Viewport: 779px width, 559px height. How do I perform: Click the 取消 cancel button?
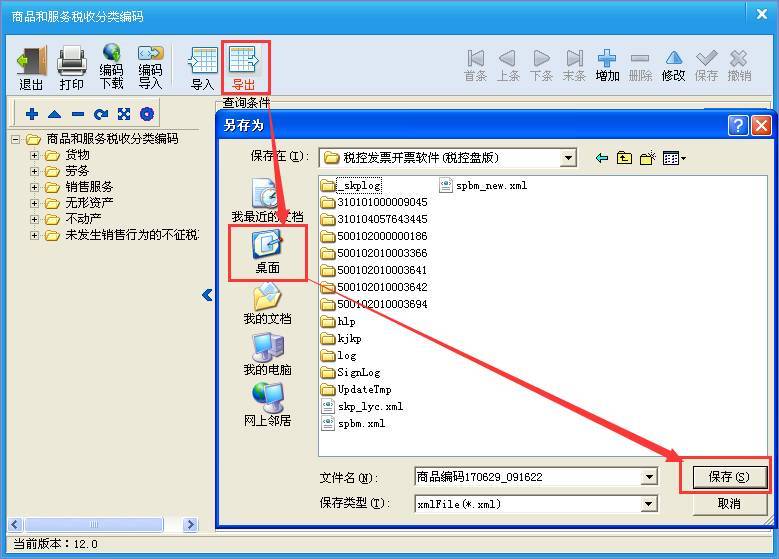point(728,504)
